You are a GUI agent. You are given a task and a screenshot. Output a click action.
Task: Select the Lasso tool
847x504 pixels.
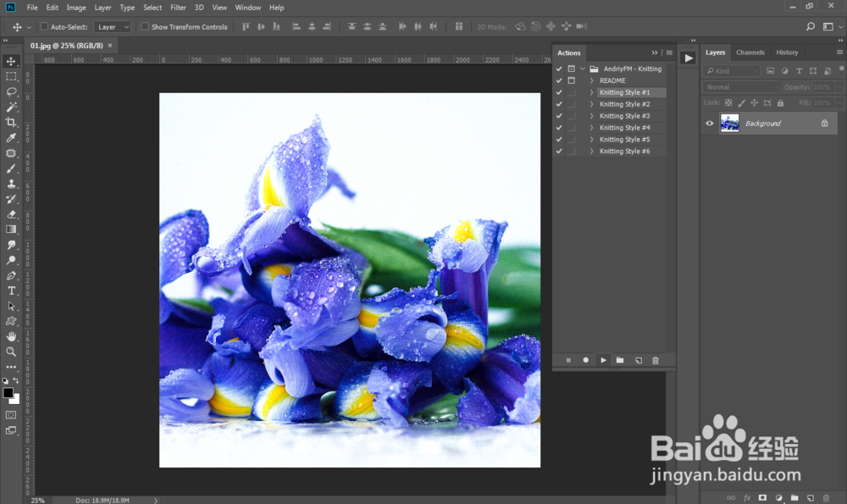[12, 91]
